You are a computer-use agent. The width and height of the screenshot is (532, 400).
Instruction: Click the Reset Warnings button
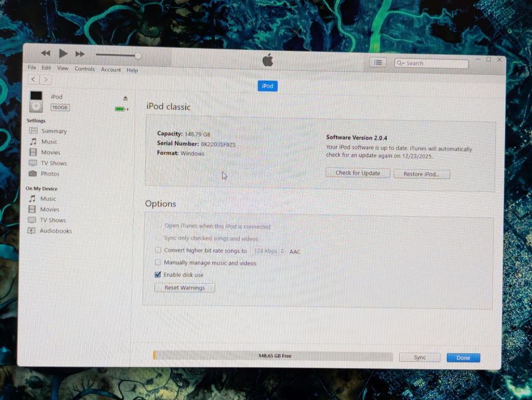click(x=185, y=287)
